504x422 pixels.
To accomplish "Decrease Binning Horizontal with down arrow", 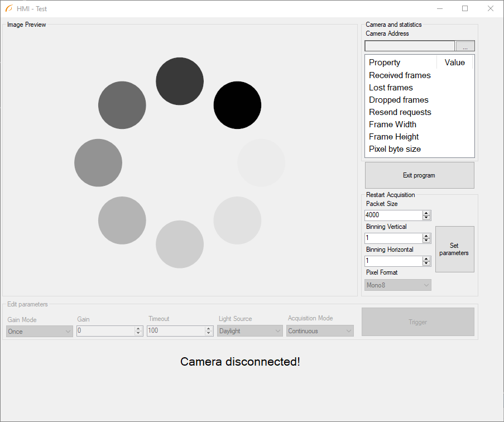I will tap(426, 263).
